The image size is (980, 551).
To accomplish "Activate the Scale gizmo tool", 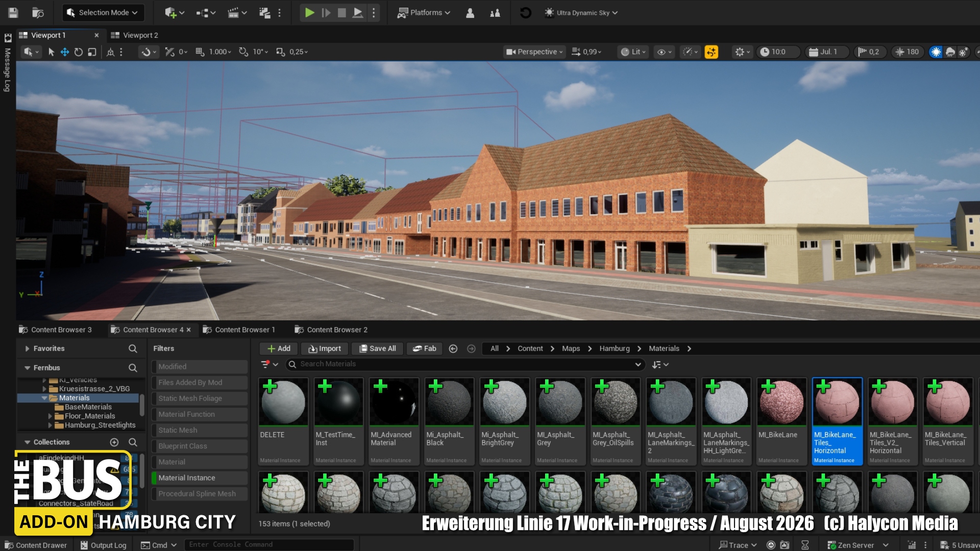I will point(92,52).
